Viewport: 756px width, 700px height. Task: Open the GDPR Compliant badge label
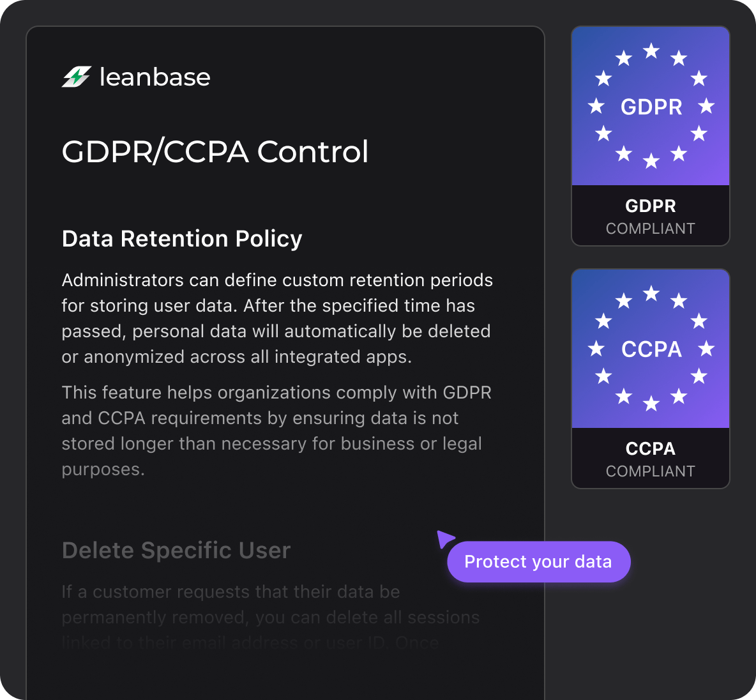(x=651, y=216)
